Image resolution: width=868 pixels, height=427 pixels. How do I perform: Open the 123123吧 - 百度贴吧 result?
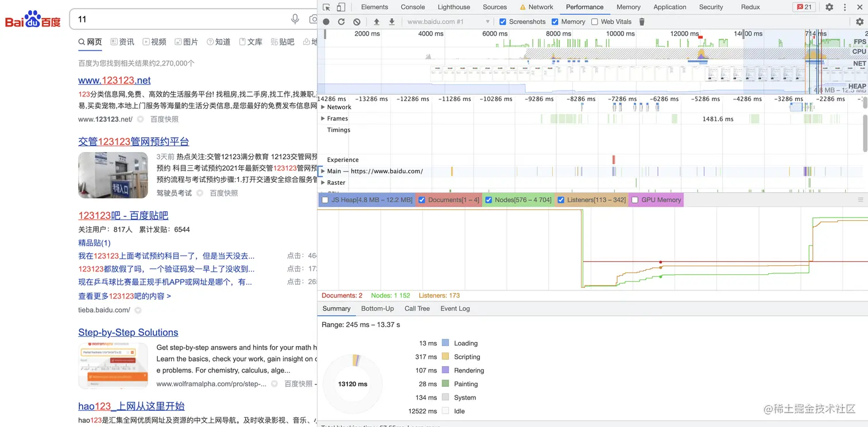coord(123,216)
